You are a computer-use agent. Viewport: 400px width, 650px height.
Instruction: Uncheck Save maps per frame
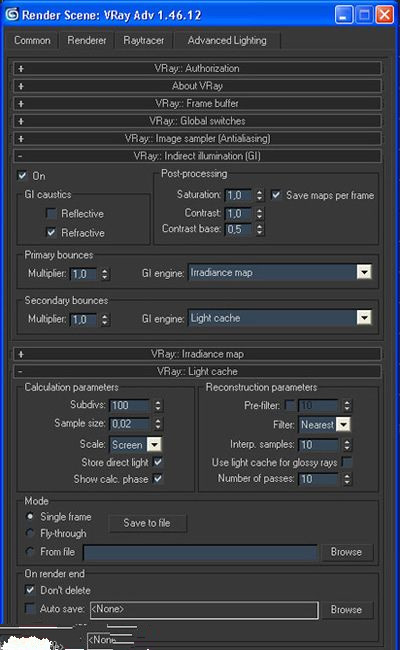[x=276, y=195]
